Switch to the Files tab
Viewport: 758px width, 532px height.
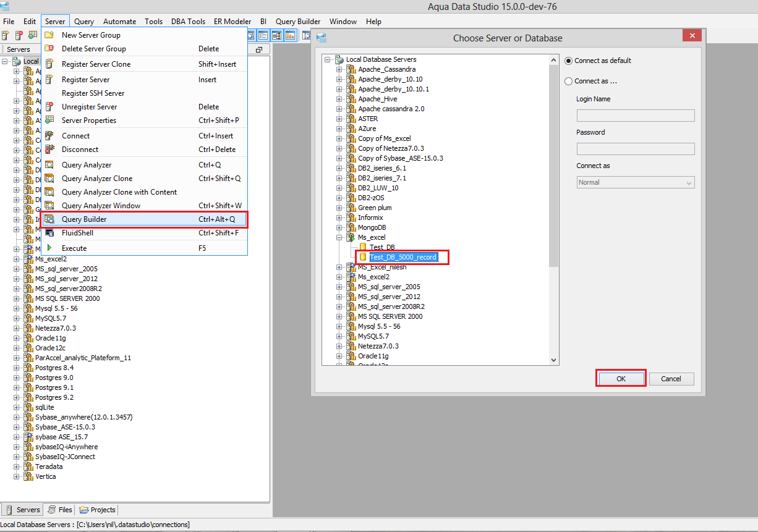coord(61,510)
